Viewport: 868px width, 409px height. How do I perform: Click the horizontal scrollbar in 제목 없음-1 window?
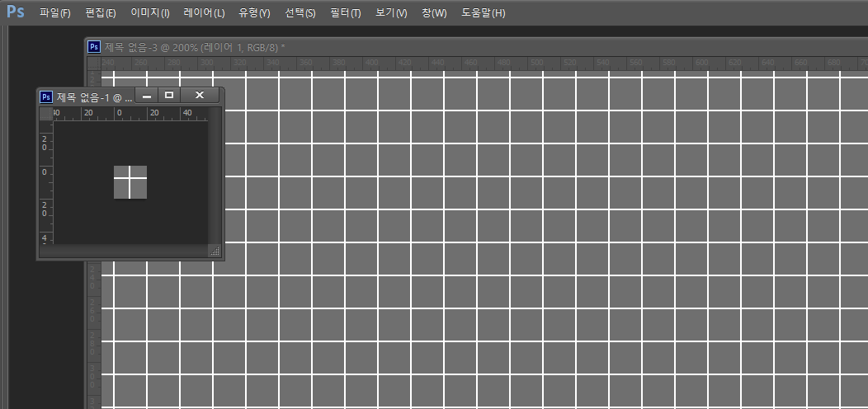pyautogui.click(x=125, y=252)
